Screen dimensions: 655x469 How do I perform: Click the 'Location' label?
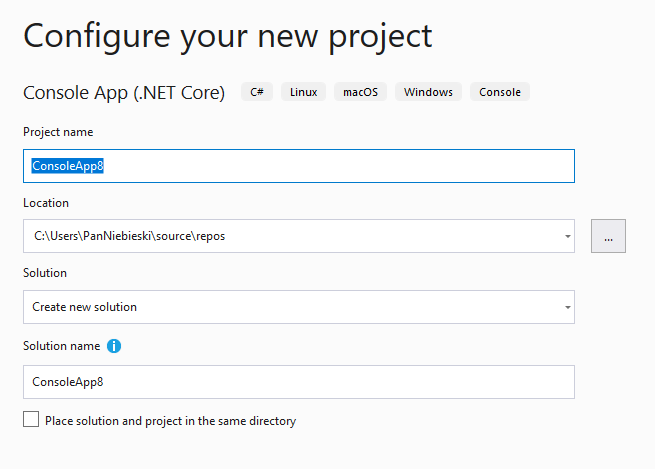pyautogui.click(x=46, y=203)
